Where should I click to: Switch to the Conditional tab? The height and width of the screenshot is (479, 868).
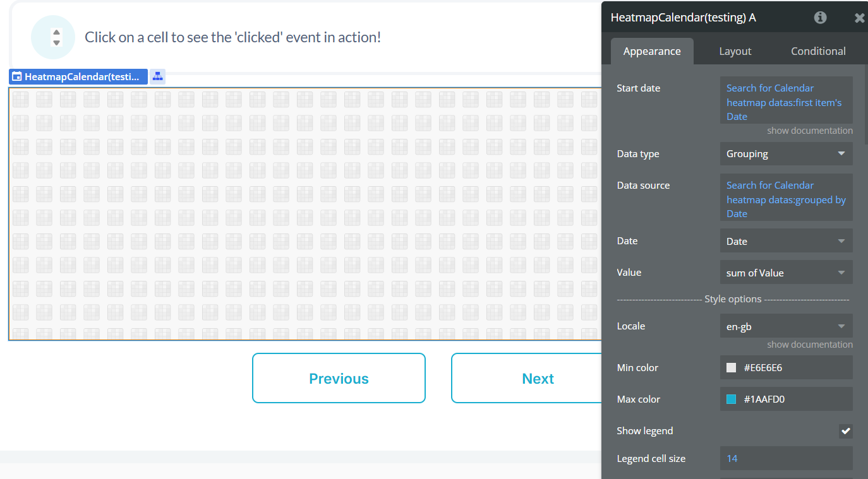[818, 51]
